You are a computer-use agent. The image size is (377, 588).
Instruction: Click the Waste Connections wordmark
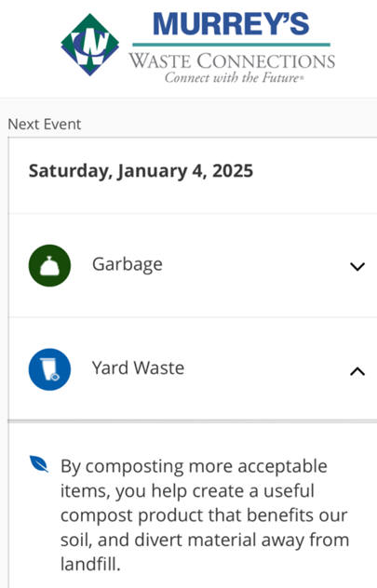pos(232,61)
